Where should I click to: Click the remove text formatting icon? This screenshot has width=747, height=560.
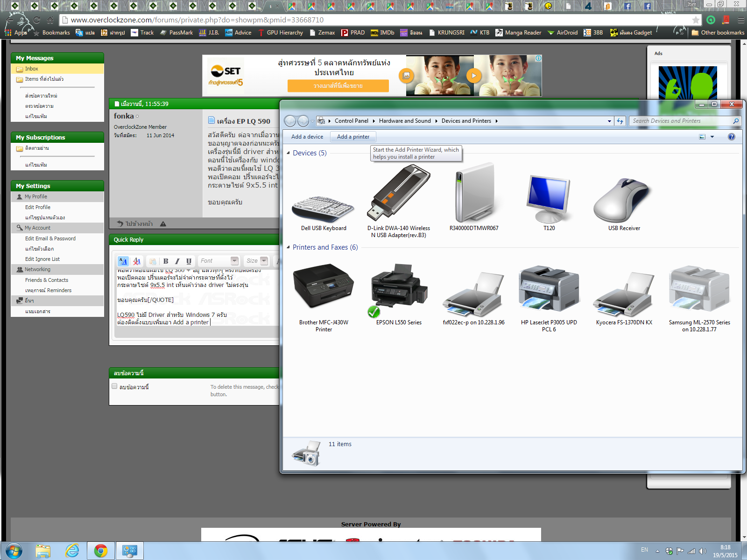(137, 261)
